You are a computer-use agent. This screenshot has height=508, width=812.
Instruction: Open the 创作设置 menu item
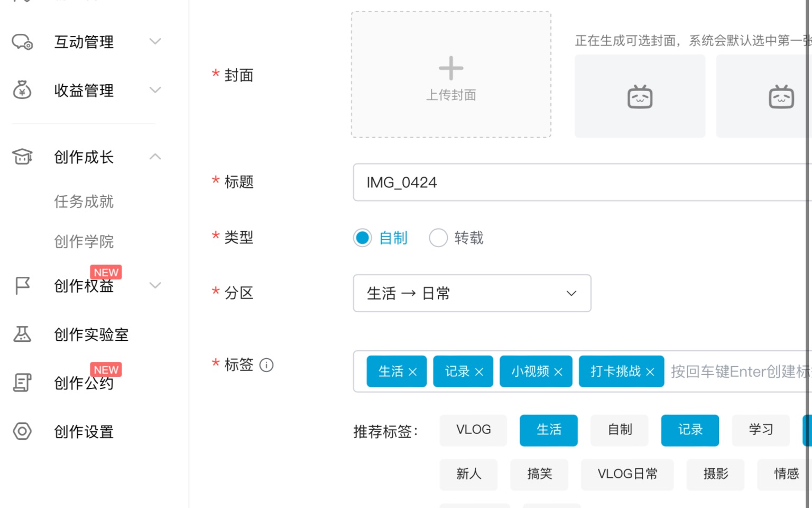point(84,432)
